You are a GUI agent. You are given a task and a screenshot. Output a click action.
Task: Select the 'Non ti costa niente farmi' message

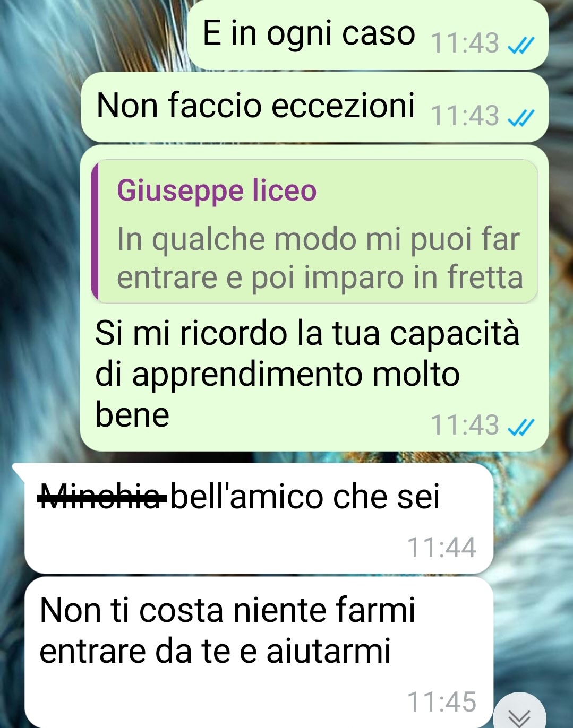coord(259,653)
